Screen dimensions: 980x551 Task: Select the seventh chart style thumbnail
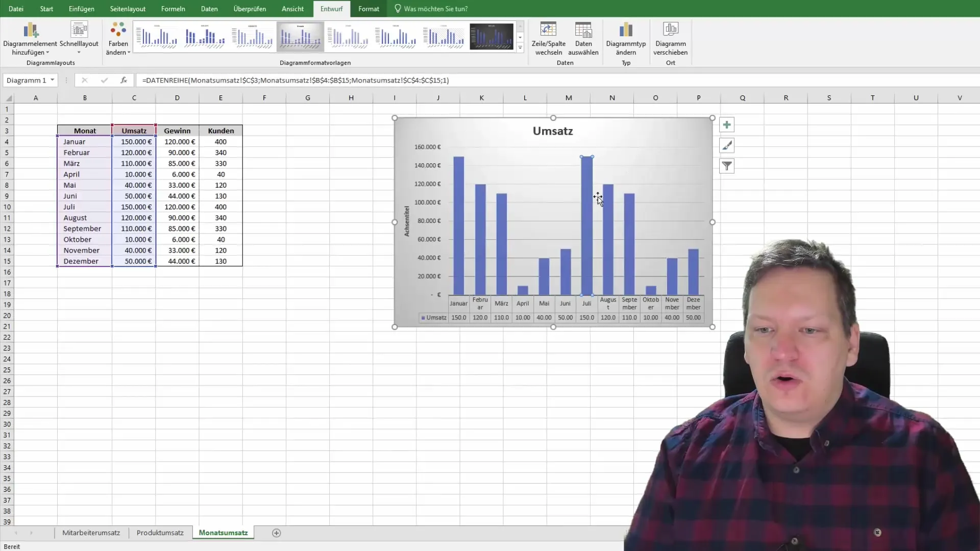click(443, 37)
